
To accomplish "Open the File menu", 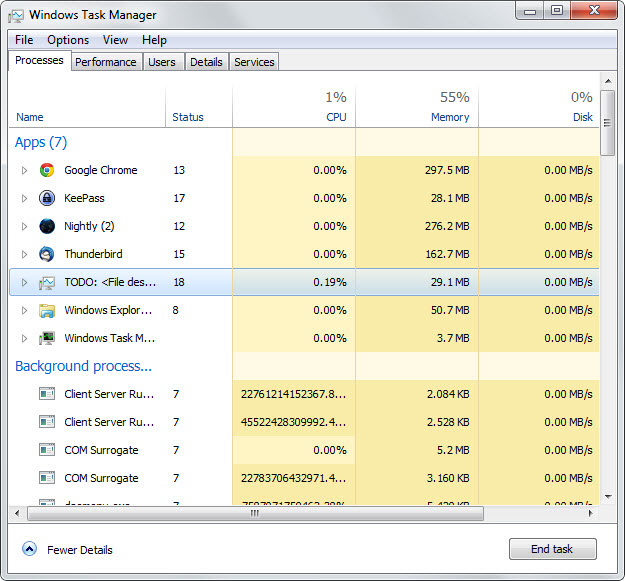I will [x=24, y=40].
